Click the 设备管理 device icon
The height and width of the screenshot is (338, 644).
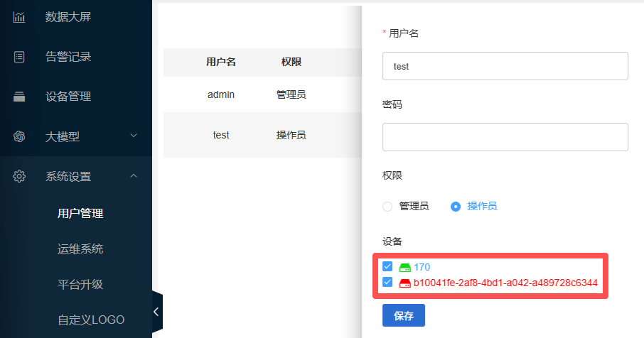click(x=19, y=97)
